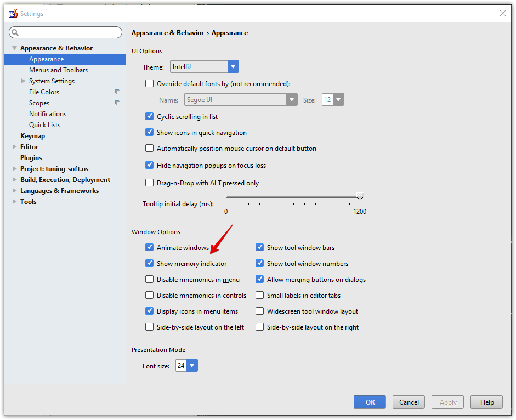Open the Presentation Mode font size dropdown

click(x=193, y=365)
